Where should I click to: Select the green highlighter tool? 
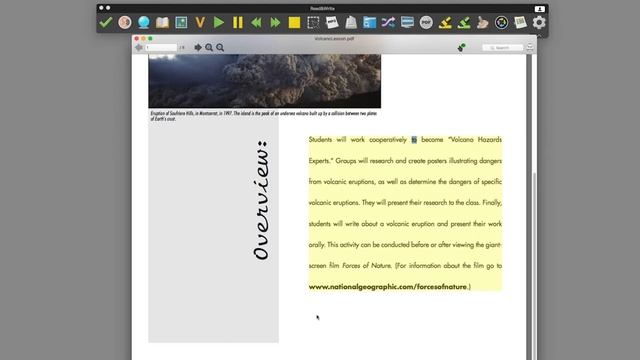click(x=464, y=22)
